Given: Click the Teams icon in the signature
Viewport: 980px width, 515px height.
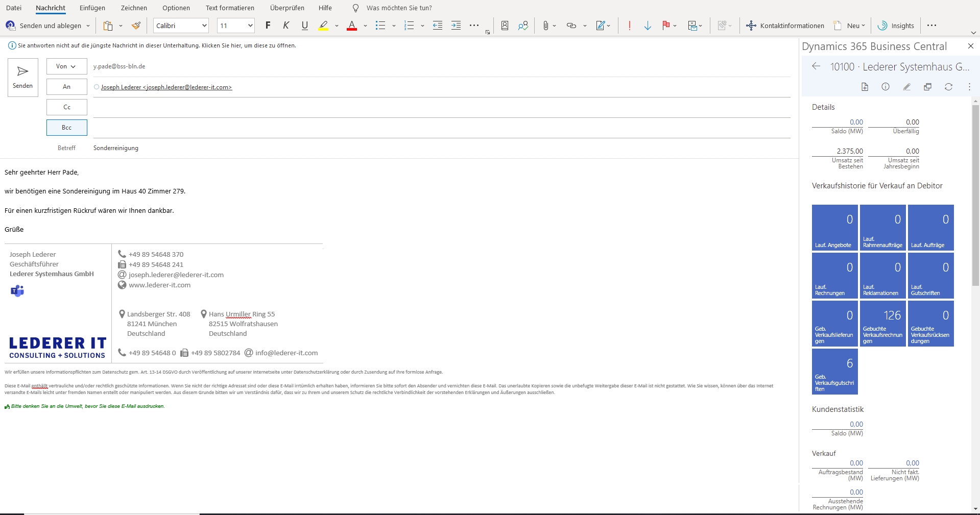Looking at the screenshot, I should pyautogui.click(x=17, y=291).
